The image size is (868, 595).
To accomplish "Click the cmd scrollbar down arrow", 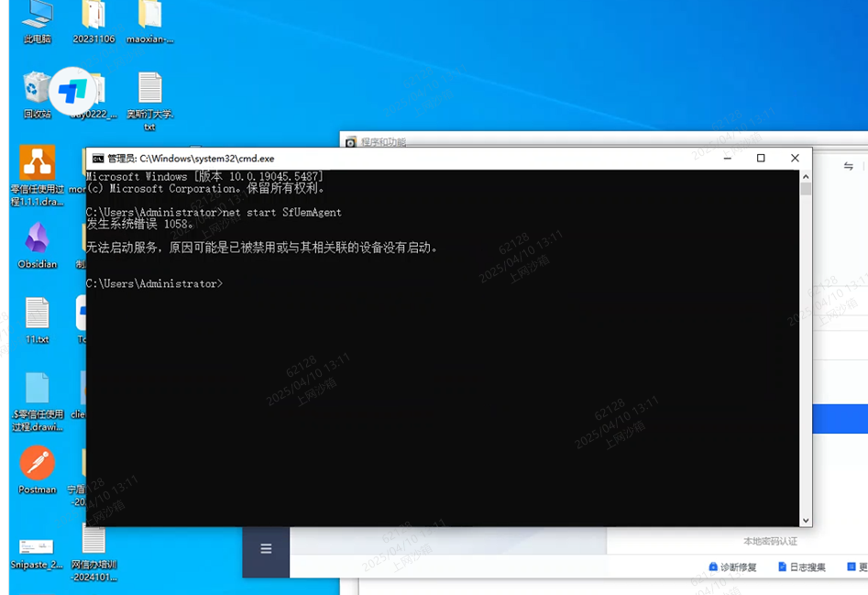I will click(806, 519).
